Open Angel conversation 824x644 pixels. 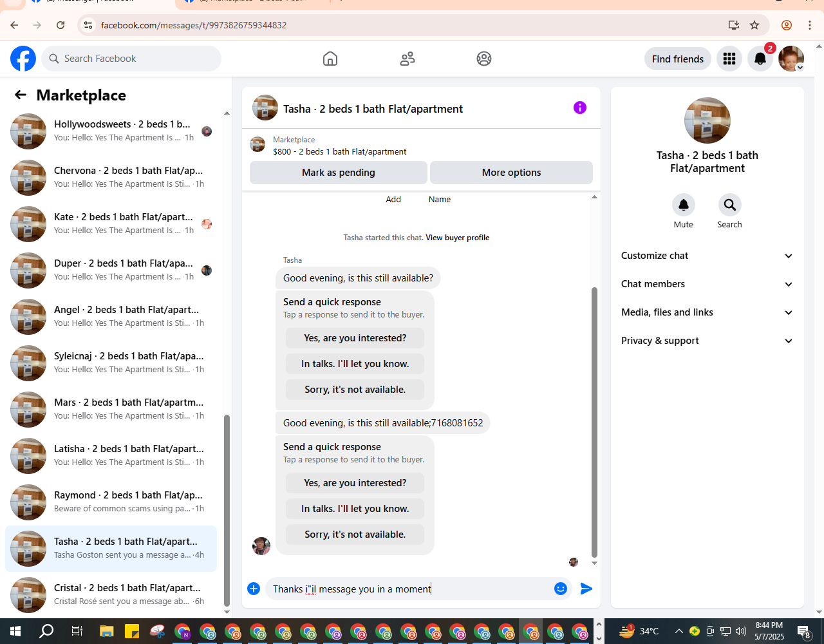[111, 317]
